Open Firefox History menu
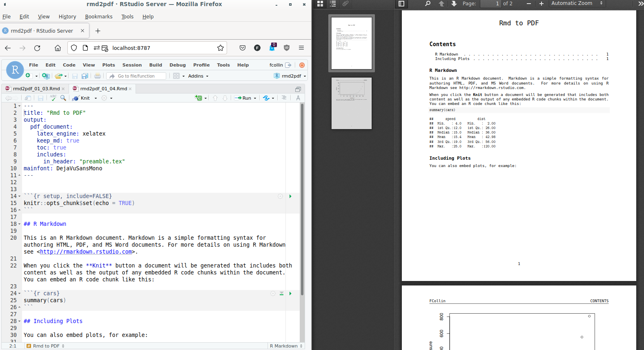 [x=67, y=17]
